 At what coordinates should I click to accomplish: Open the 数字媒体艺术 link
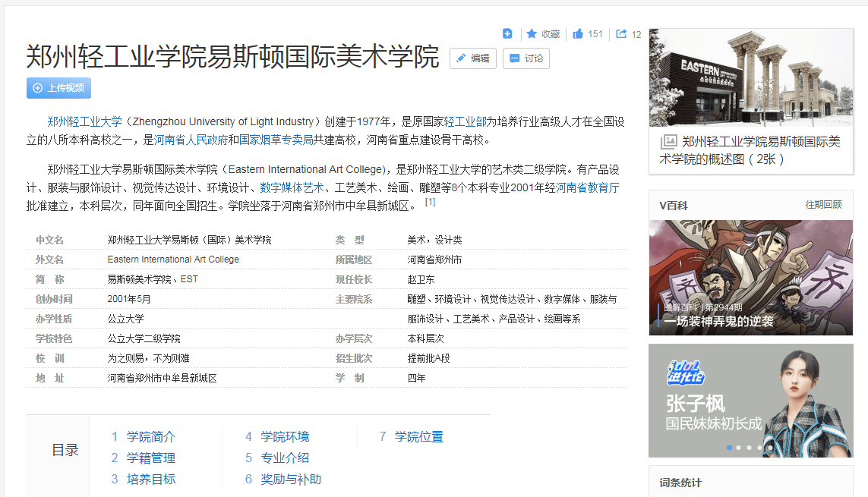click(292, 188)
